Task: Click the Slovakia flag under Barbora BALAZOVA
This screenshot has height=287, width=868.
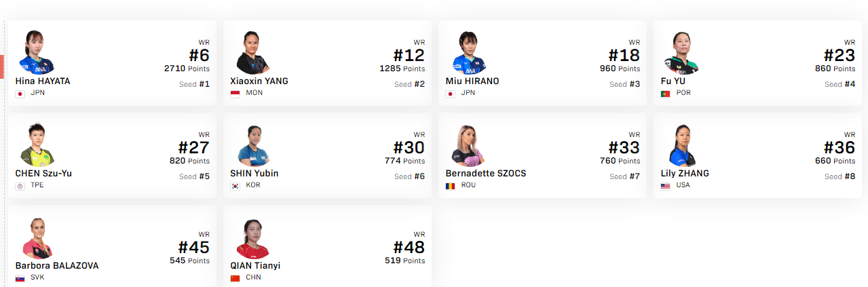Action: (x=20, y=278)
